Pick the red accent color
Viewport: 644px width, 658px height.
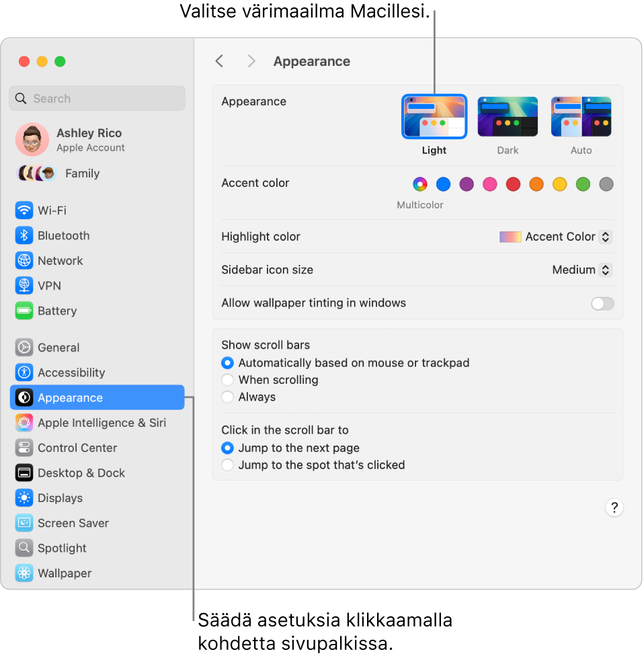pos(514,184)
